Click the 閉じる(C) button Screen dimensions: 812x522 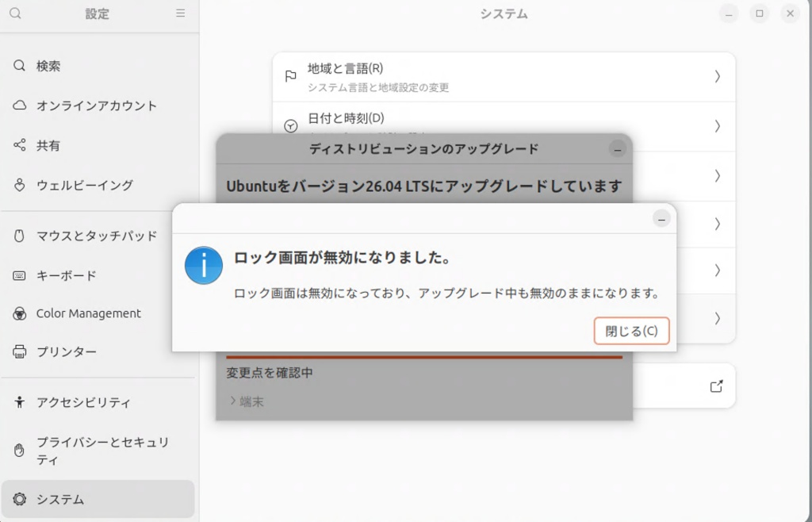pos(631,331)
